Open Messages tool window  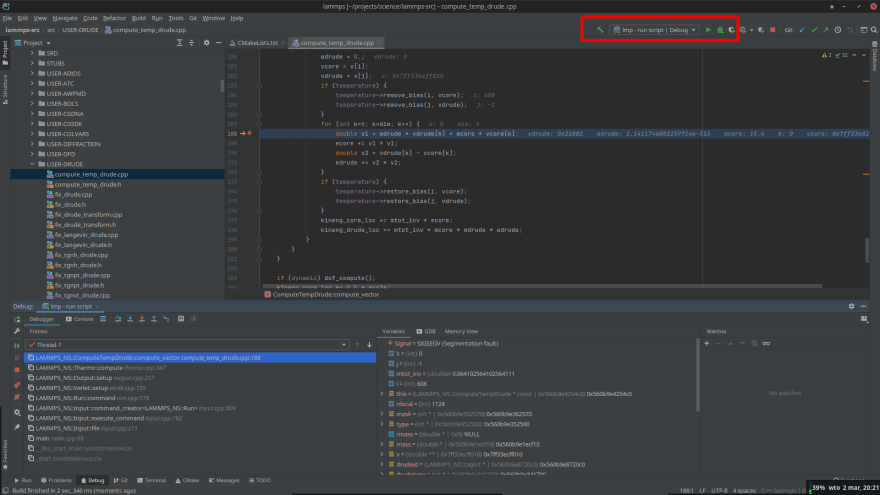tap(224, 480)
